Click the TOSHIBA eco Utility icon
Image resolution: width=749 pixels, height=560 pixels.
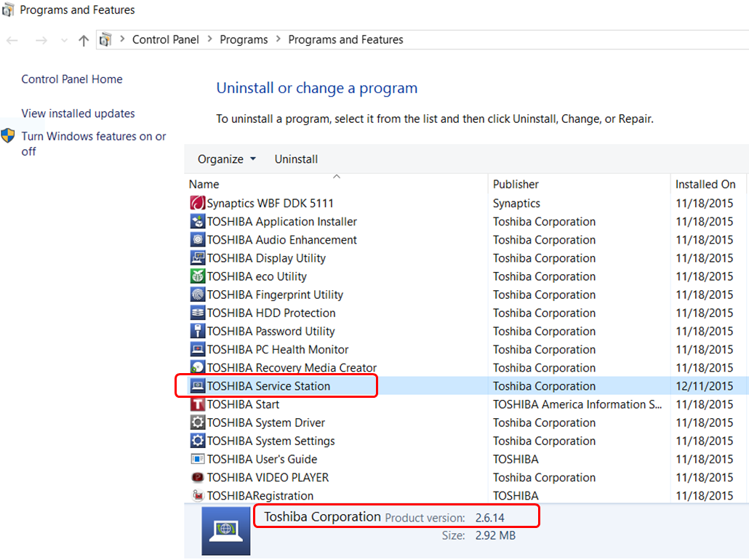pyautogui.click(x=197, y=276)
